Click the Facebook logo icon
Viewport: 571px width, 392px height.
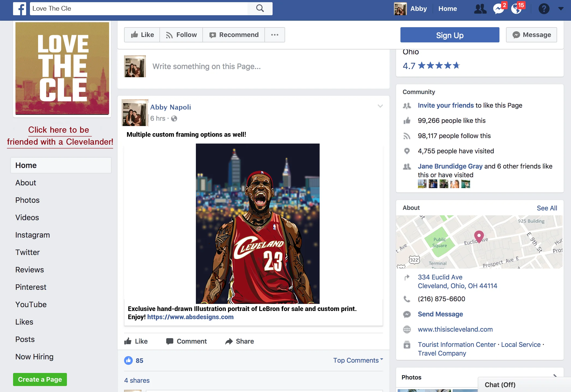20,9
